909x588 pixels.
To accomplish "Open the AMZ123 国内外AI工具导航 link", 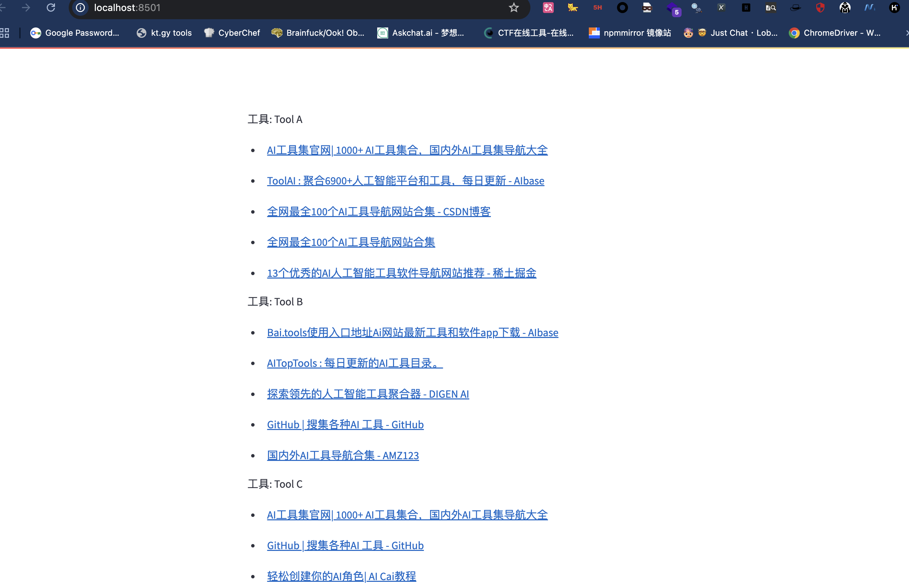I will (343, 455).
